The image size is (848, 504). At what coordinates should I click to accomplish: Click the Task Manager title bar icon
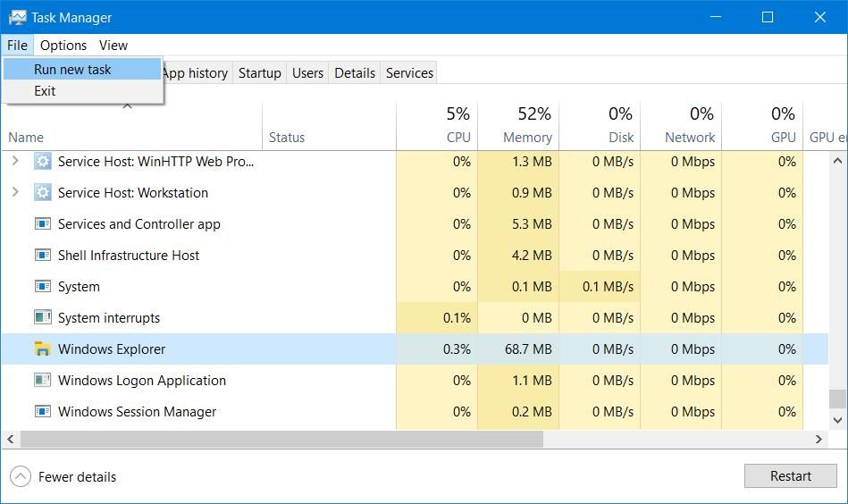[17, 17]
